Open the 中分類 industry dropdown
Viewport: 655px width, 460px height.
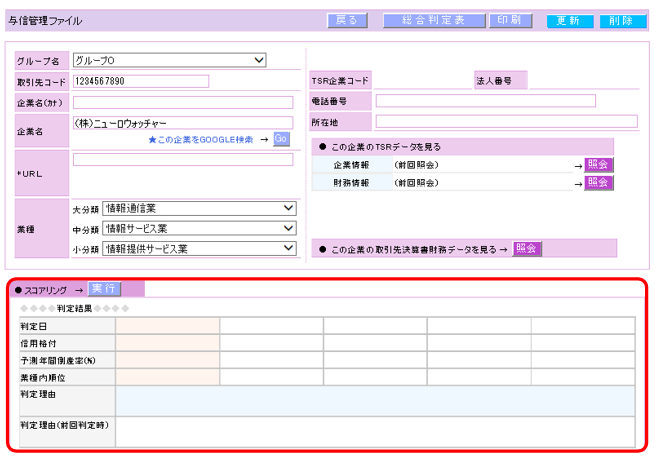point(199,228)
